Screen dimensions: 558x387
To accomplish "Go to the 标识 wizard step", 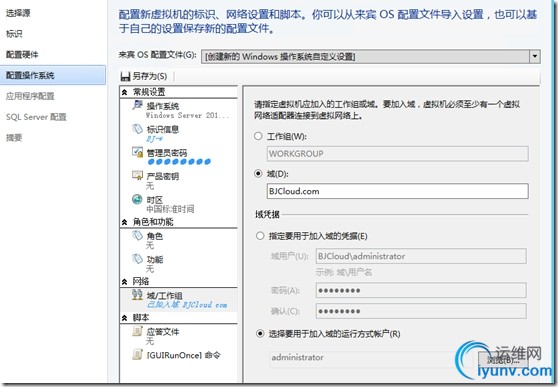I will 14,34.
